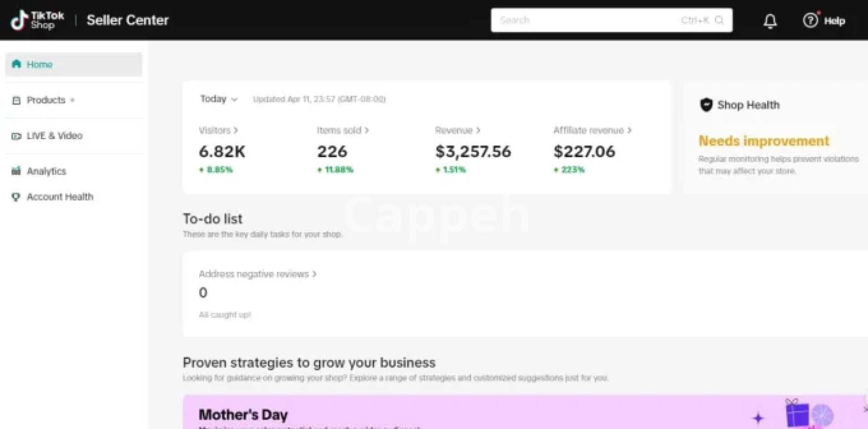Open the Analytics menu item
Viewport: 868px width, 429px height.
(x=46, y=171)
